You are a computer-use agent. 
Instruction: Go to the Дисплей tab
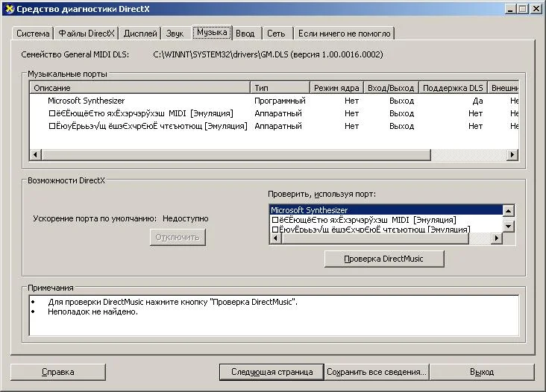(x=140, y=34)
